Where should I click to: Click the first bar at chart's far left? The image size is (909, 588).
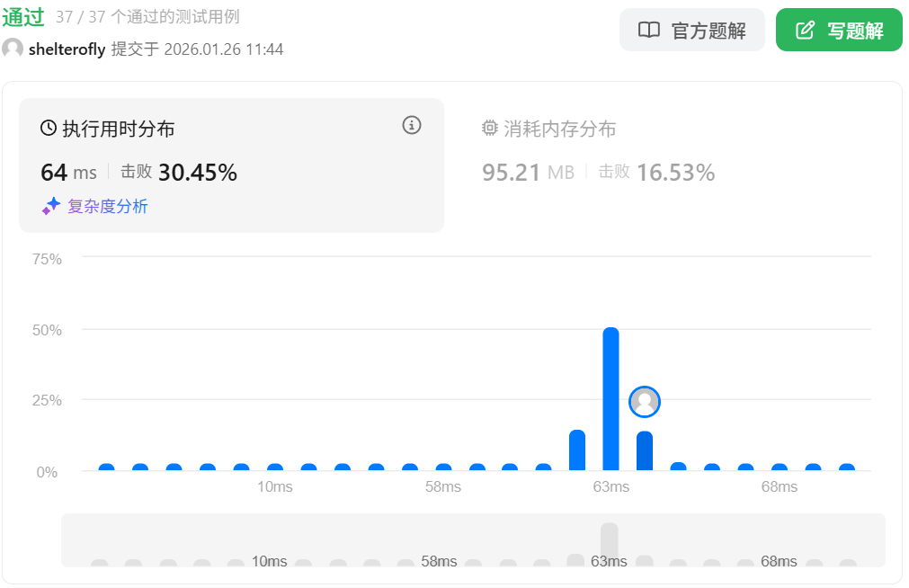(x=107, y=468)
